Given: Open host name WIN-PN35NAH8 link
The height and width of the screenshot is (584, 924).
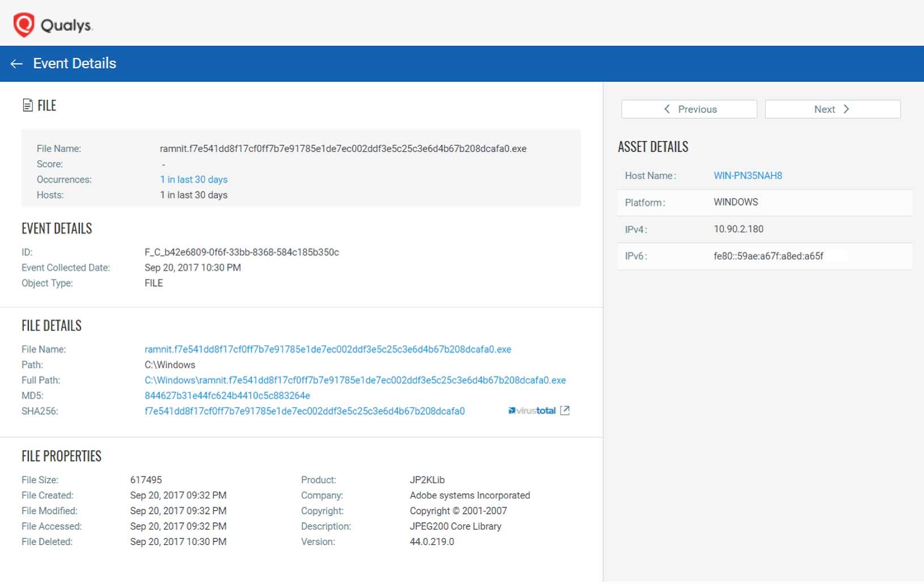Looking at the screenshot, I should 747,176.
